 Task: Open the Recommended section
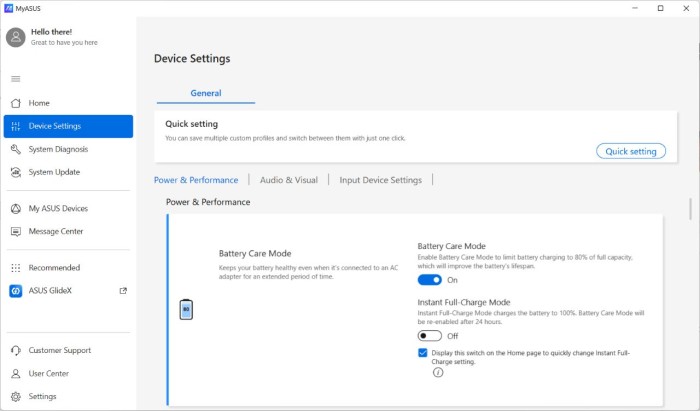pos(68,268)
